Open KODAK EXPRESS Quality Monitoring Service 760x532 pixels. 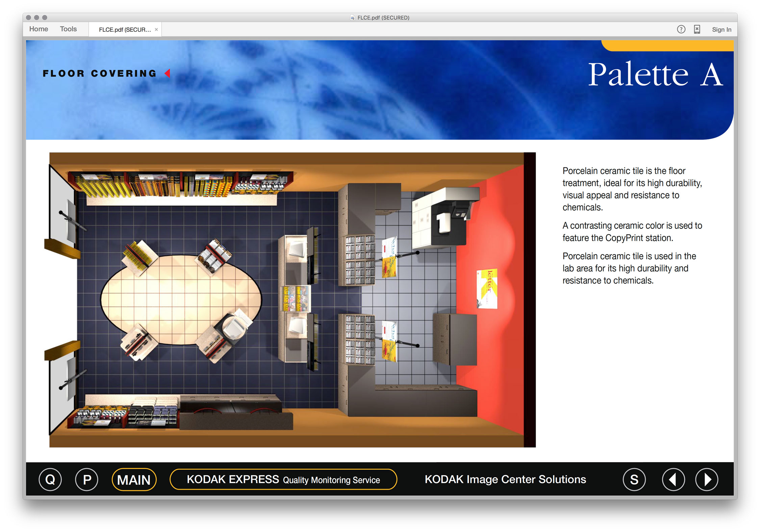283,479
